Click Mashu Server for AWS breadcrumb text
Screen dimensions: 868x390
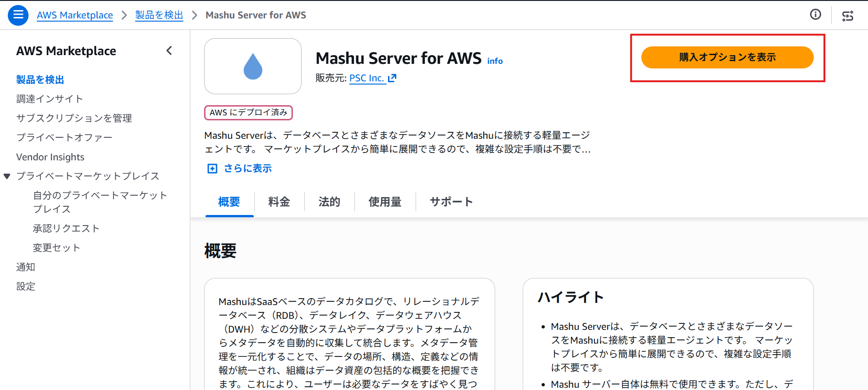point(256,15)
